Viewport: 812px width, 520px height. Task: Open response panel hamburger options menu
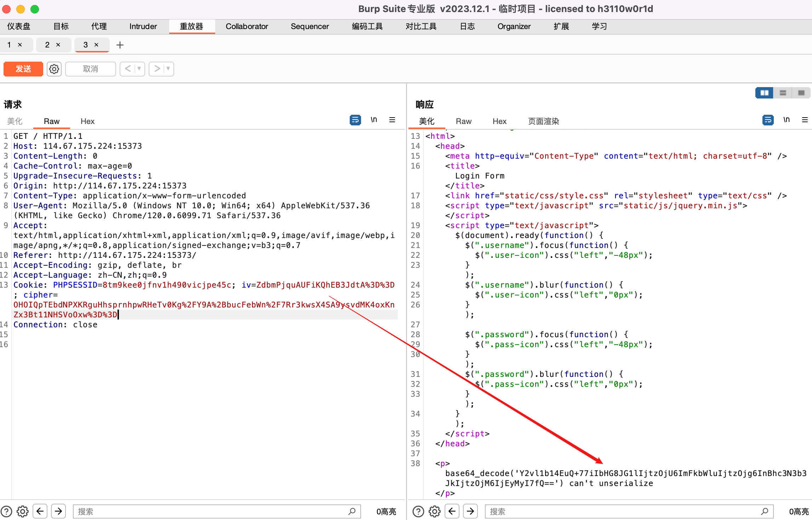tap(805, 120)
